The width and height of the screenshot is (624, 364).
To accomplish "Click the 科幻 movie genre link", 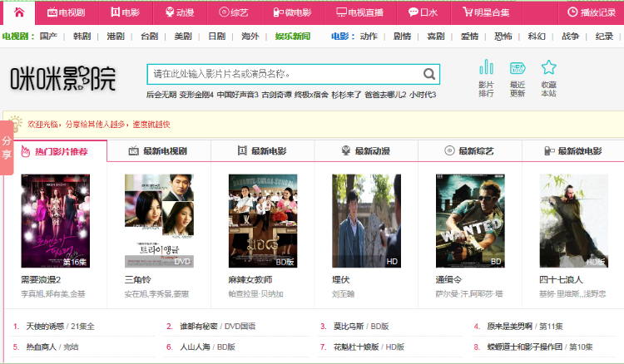I will [537, 37].
